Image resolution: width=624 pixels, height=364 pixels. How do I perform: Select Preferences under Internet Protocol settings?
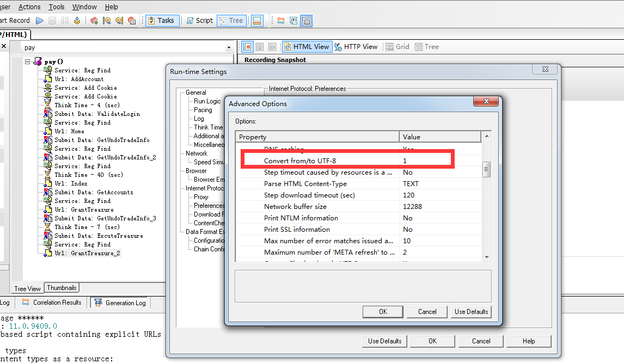208,206
